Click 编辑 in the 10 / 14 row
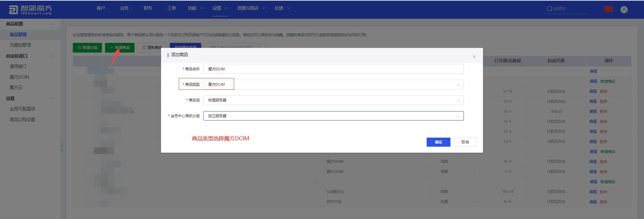 [x=593, y=192]
